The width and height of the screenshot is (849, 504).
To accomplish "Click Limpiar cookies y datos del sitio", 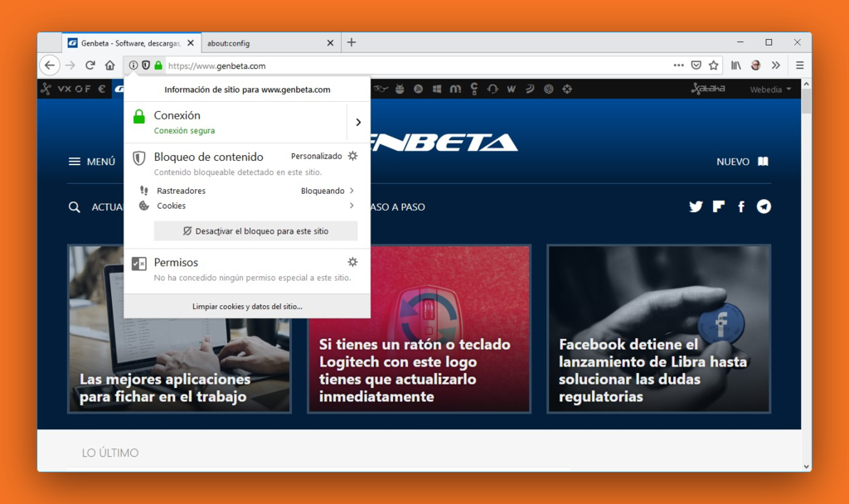I will [x=246, y=305].
